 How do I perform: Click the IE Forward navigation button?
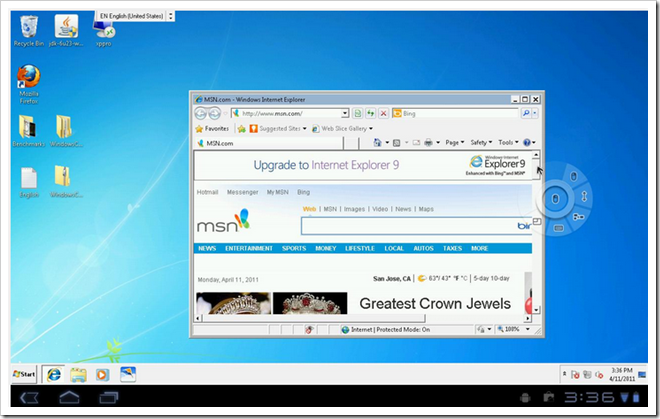click(x=214, y=113)
